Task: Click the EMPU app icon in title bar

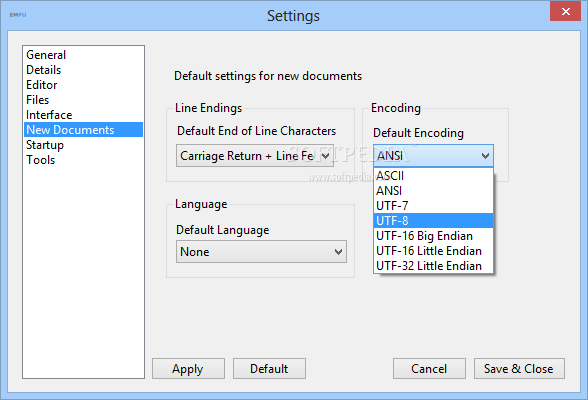Action: (x=18, y=15)
